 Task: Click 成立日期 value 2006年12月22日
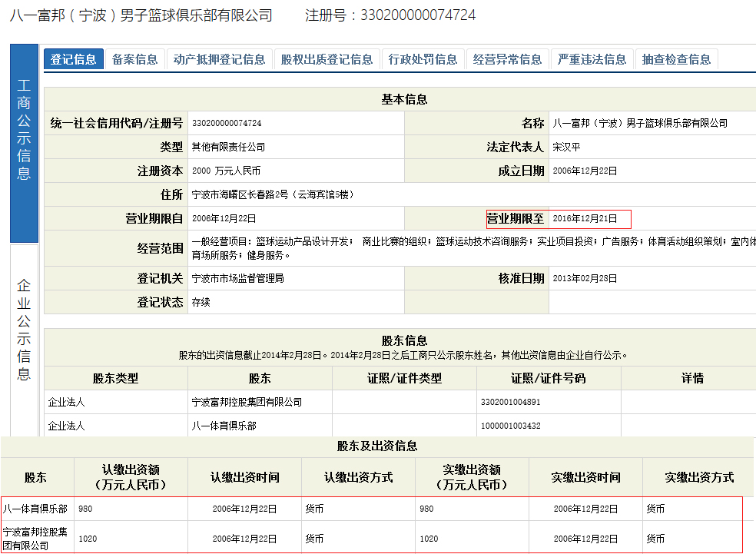pos(585,171)
